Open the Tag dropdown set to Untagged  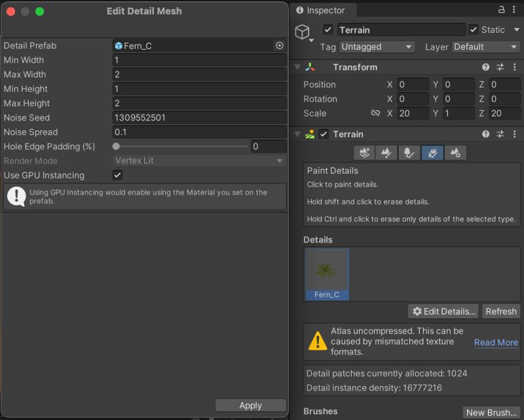point(377,47)
